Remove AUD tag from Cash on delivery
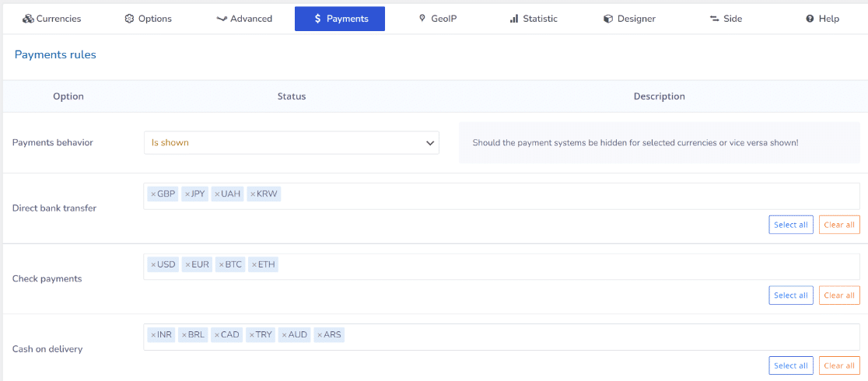Screen dimensions: 868x381 (285, 335)
